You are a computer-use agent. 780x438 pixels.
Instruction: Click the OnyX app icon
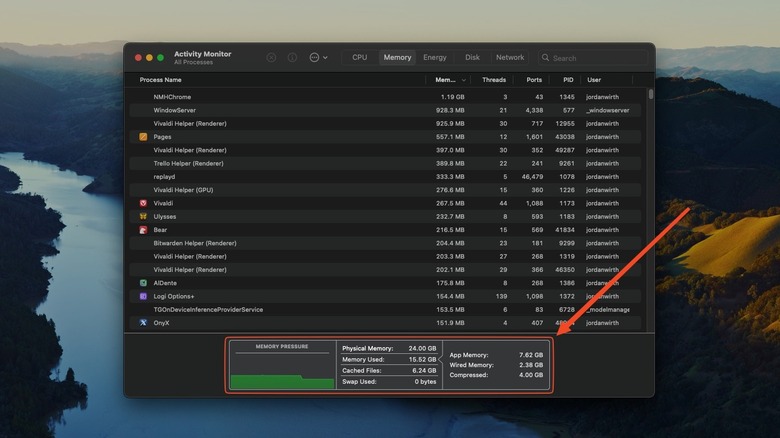(x=143, y=323)
